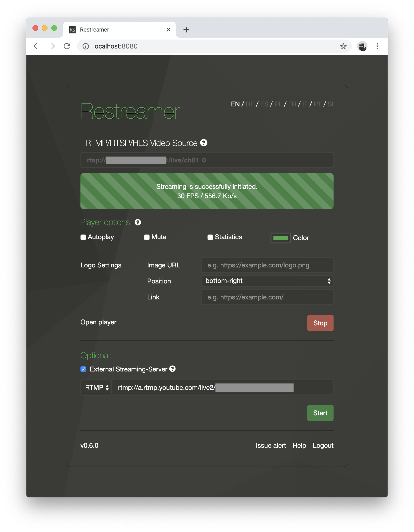This screenshot has height=532, width=414.
Task: Enable the Statistics checkbox
Action: point(210,237)
